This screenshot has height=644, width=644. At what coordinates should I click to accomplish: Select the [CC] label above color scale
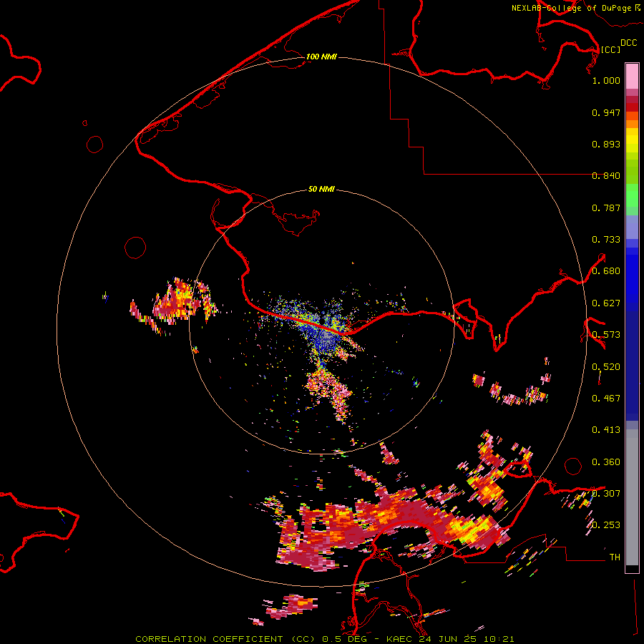(610, 49)
